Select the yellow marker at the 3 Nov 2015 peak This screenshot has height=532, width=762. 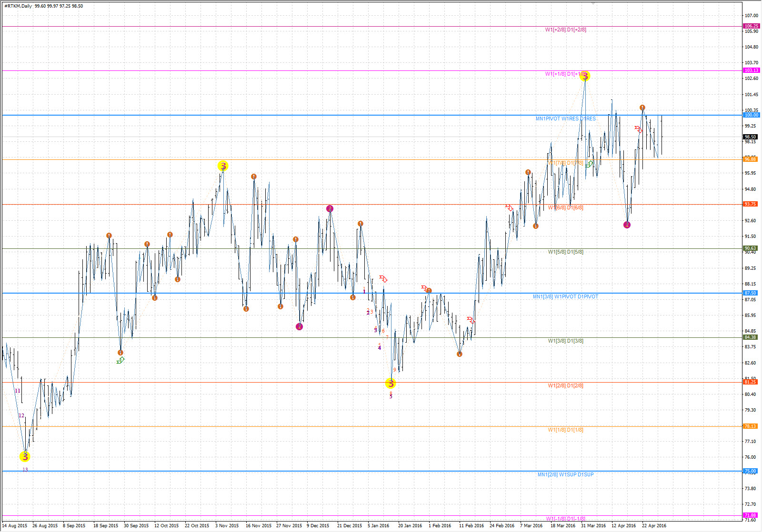(223, 166)
